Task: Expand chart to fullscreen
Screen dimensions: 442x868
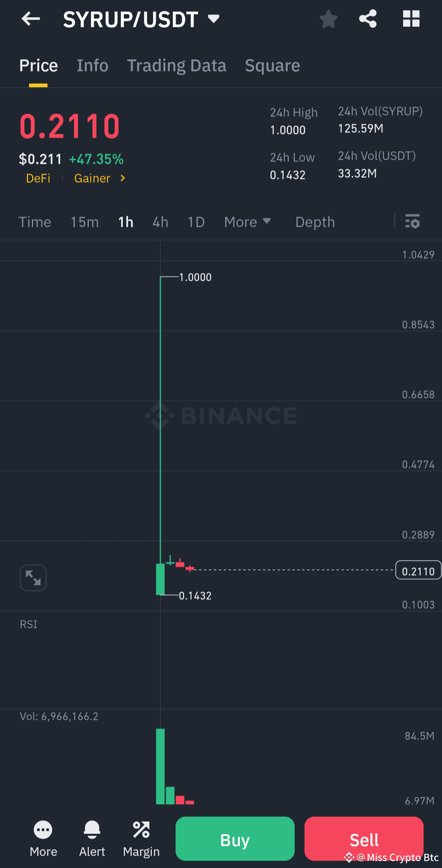Action: [x=33, y=578]
